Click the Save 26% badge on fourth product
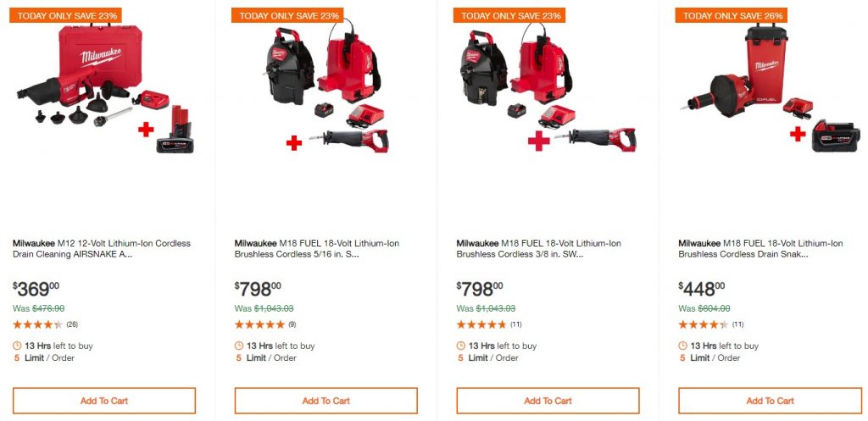The width and height of the screenshot is (868, 421). coord(731,15)
